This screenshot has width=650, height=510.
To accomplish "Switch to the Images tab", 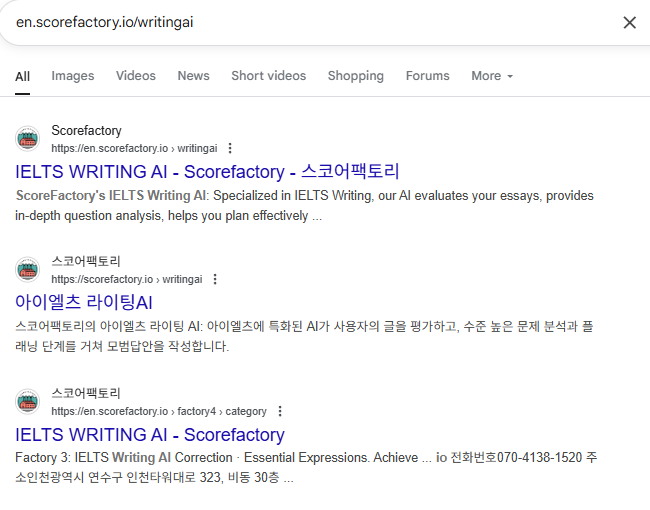I will [x=73, y=76].
